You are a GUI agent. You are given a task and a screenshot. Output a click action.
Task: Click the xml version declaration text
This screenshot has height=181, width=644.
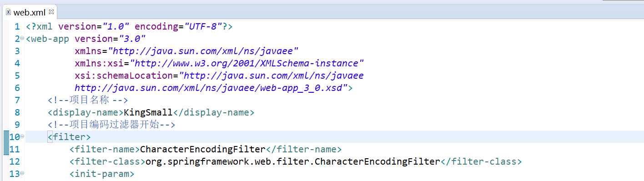[129, 26]
